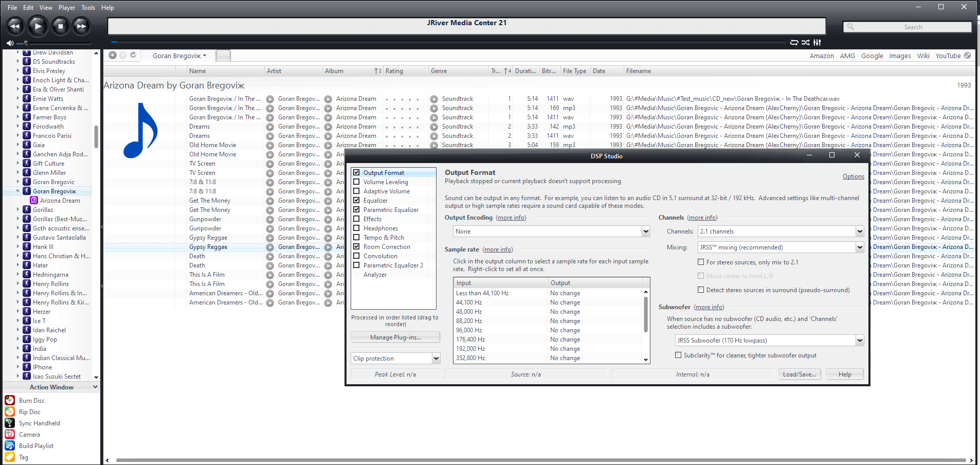Click the Arizona Dream album icon in tree
Viewport: 980px width, 465px height.
point(34,201)
